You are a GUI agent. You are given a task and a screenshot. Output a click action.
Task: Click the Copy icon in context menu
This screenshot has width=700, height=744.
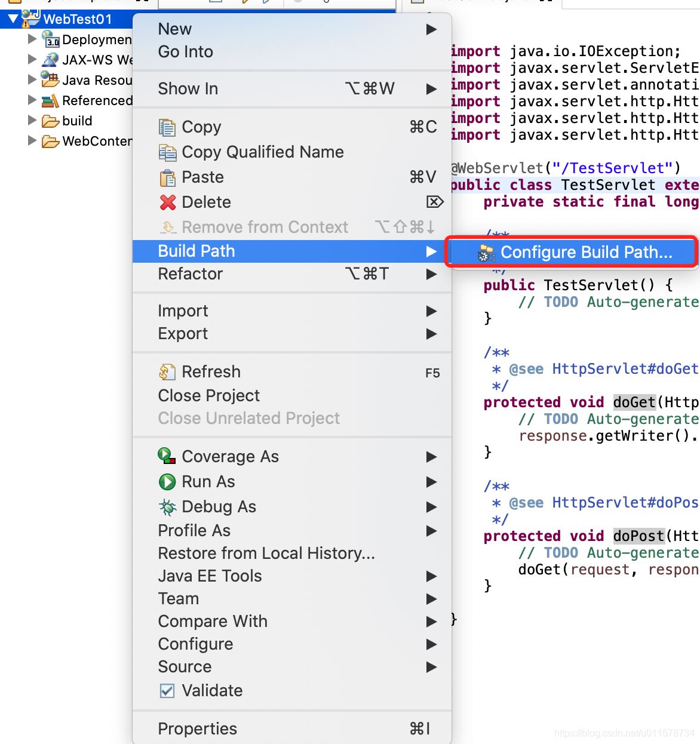click(x=167, y=127)
